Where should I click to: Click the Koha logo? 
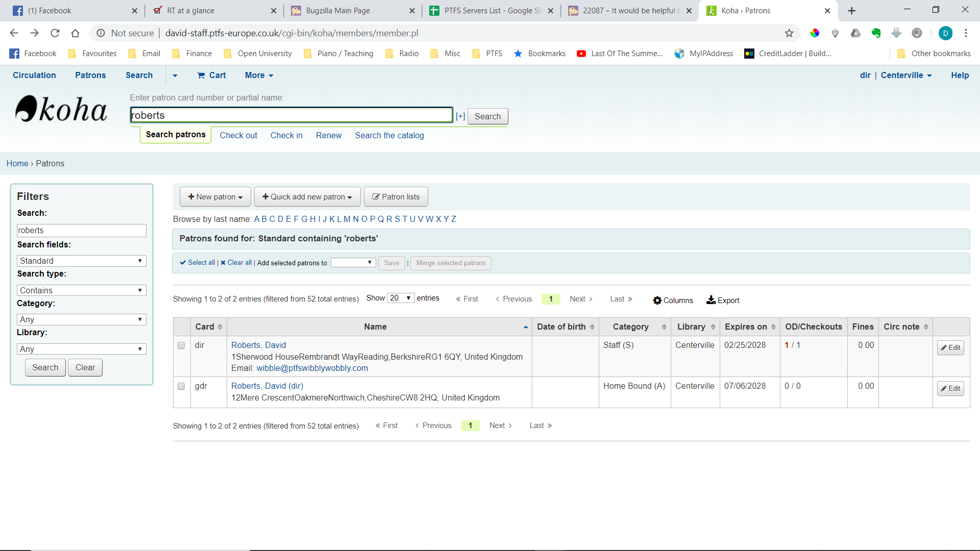pyautogui.click(x=61, y=109)
